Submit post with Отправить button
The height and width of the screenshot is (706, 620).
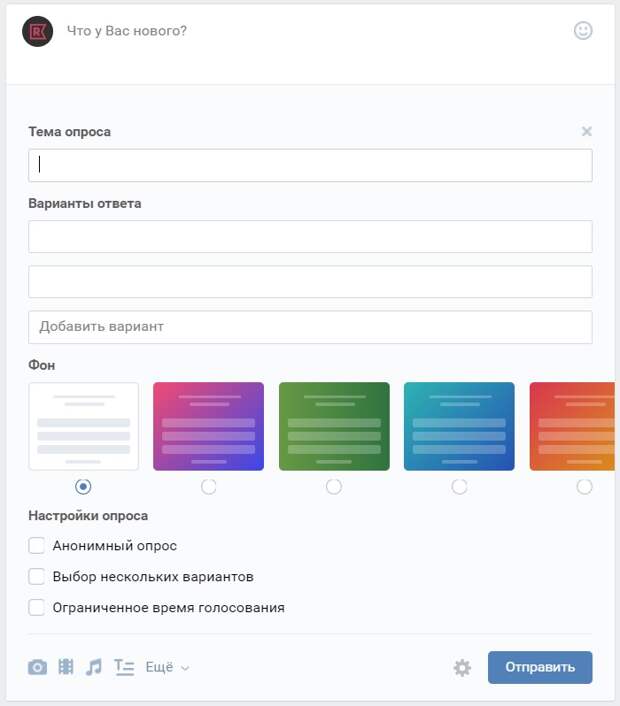coord(540,667)
